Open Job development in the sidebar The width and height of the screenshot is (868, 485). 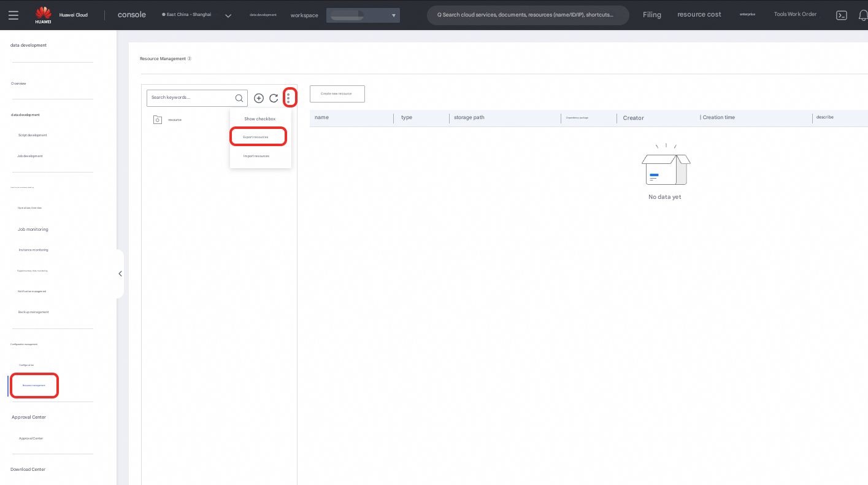(x=30, y=156)
